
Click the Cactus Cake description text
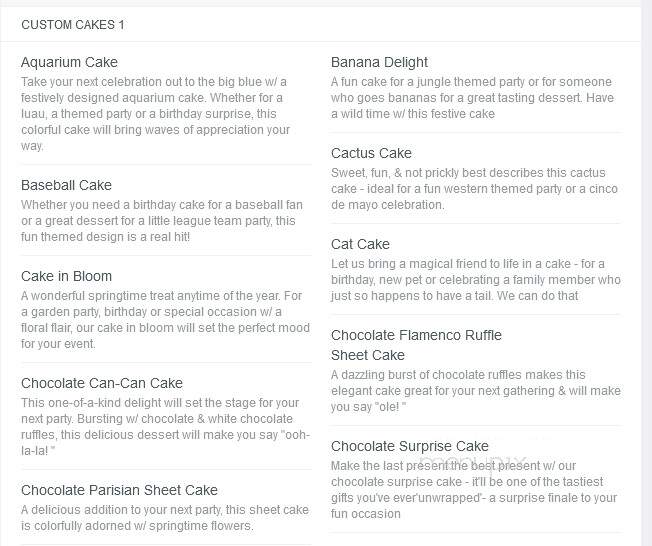[474, 189]
